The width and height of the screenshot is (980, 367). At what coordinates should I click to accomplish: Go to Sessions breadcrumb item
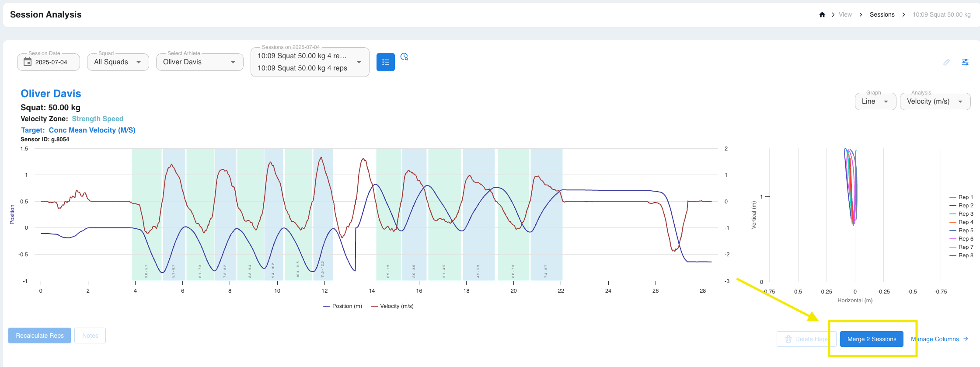click(882, 14)
